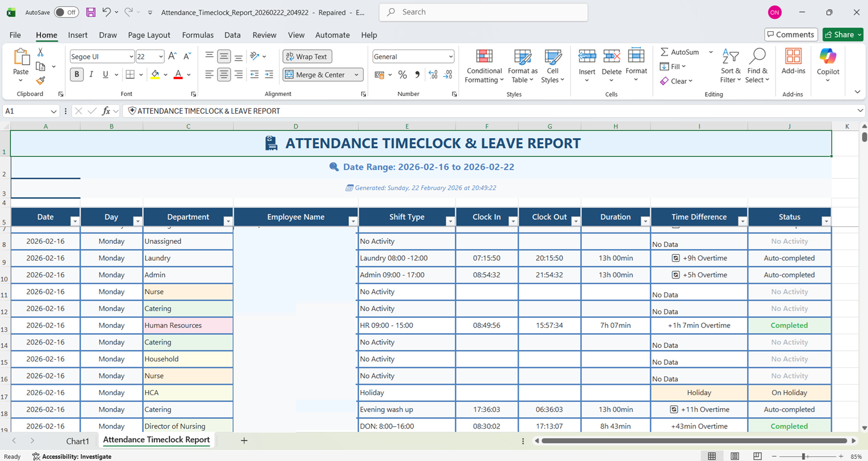This screenshot has width=868, height=461.
Task: Click the Sort & Filter icon
Action: pyautogui.click(x=731, y=65)
